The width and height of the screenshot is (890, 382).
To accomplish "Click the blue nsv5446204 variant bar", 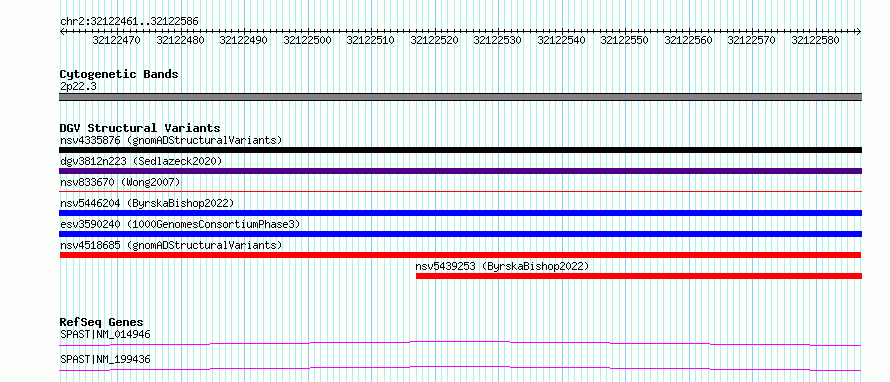I will 460,213.
